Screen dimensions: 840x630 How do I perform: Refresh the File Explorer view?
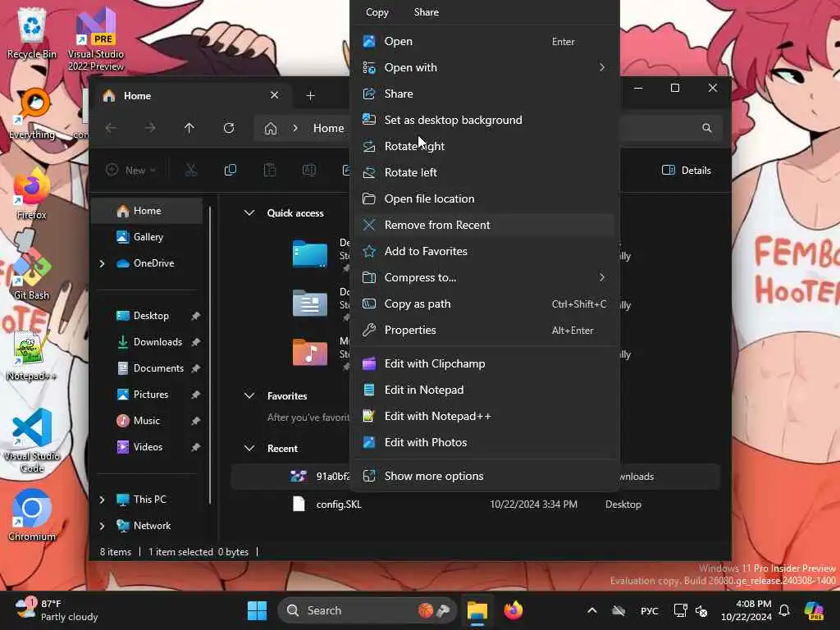[x=229, y=128]
